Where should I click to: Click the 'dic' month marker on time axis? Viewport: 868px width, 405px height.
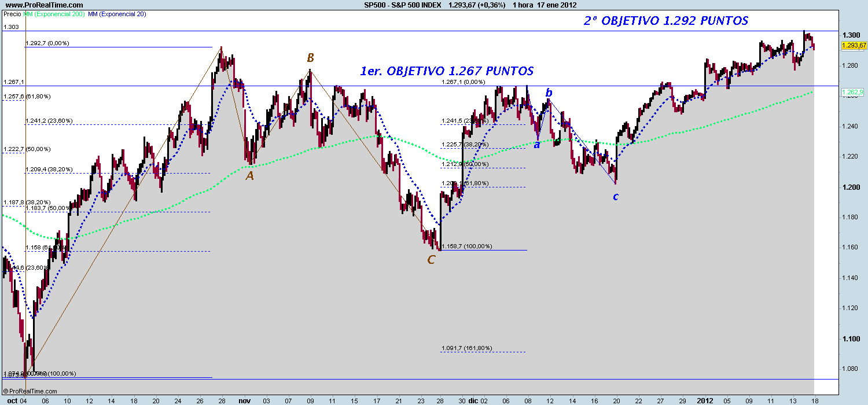472,400
